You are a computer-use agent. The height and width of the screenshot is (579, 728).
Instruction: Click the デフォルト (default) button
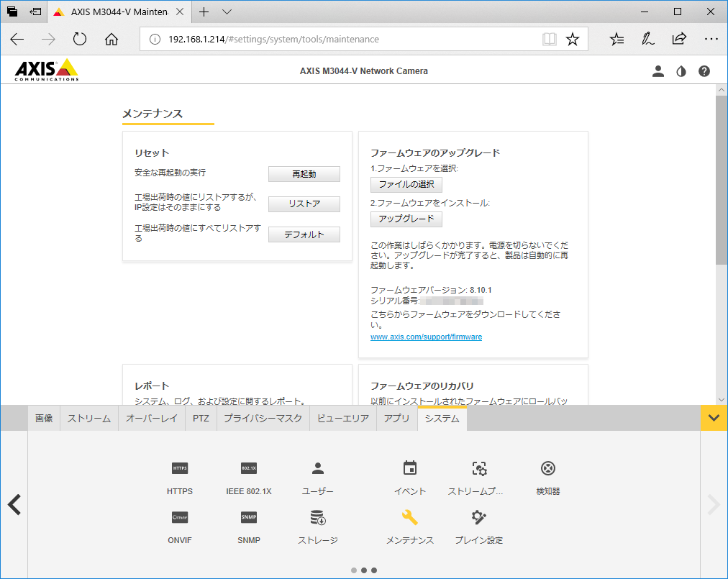pos(304,234)
